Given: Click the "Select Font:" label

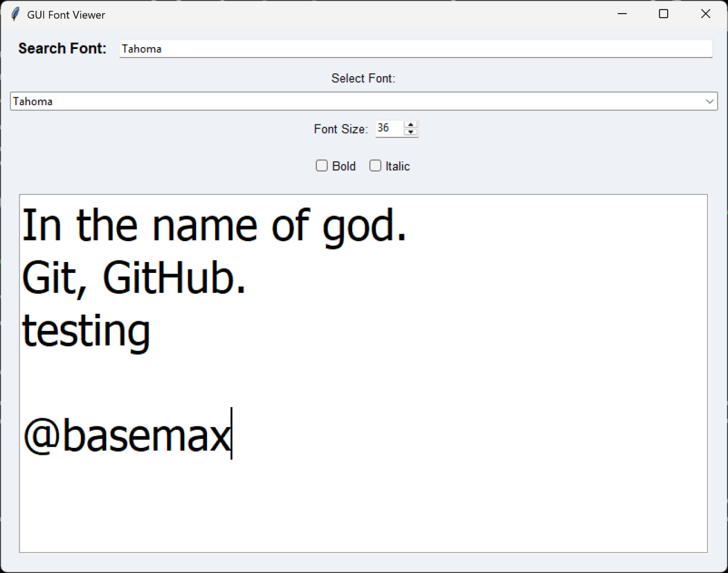Looking at the screenshot, I should [363, 78].
